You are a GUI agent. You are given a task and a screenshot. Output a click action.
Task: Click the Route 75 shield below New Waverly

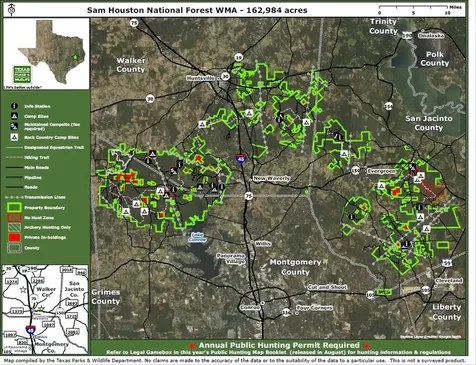click(x=249, y=196)
